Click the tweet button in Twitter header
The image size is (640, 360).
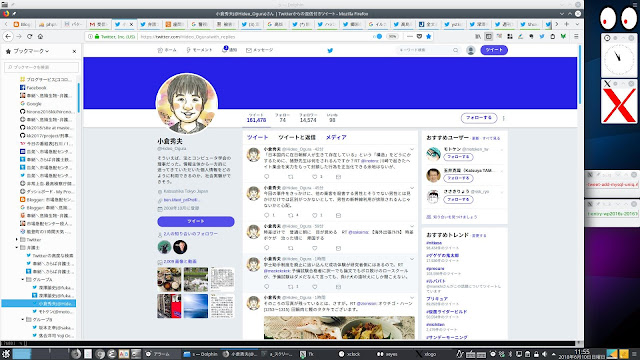[x=494, y=50]
